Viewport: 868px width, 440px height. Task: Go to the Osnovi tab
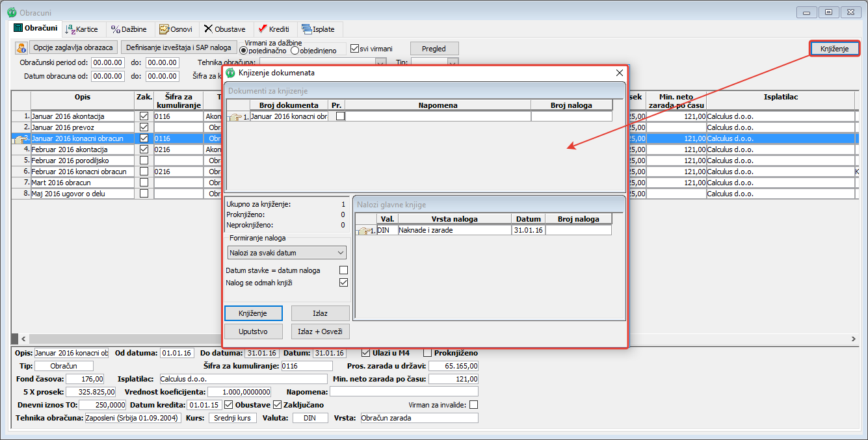[176, 29]
